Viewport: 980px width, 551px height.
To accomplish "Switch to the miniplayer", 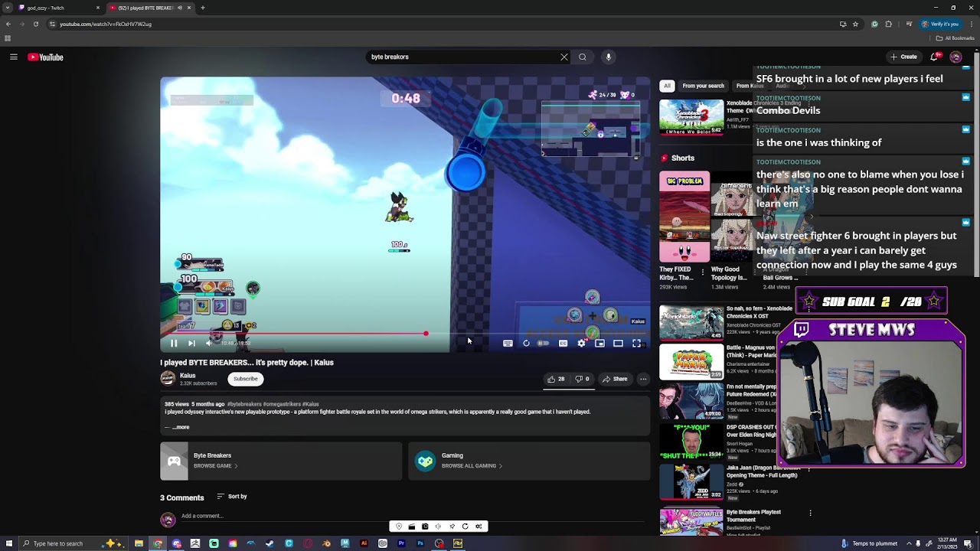I will click(x=599, y=344).
